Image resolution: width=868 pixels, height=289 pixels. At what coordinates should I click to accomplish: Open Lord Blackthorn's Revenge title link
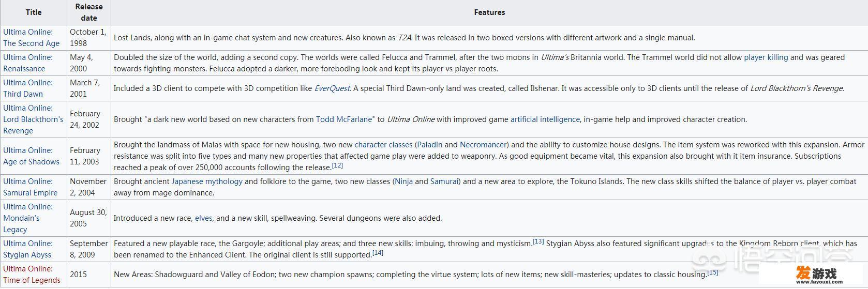(33, 119)
